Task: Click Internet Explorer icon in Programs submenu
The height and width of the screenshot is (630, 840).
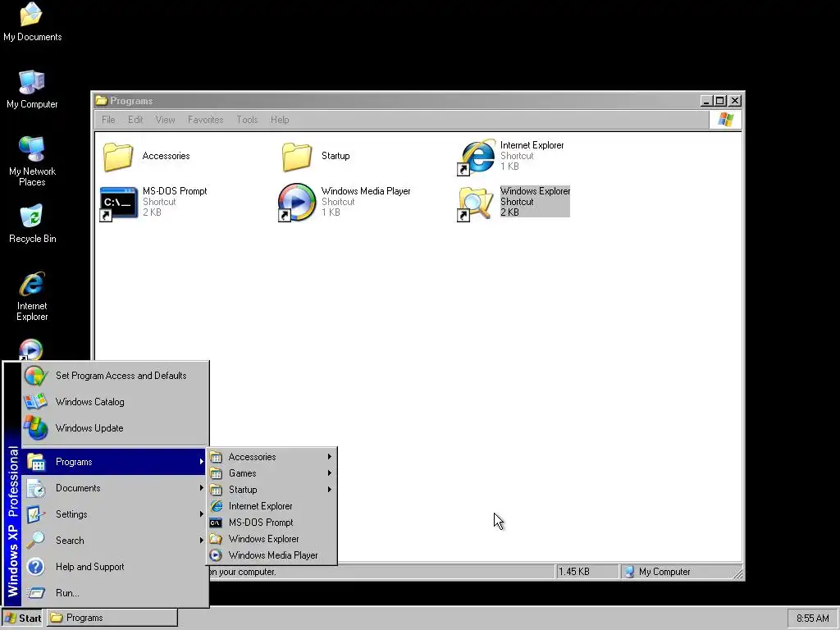Action: tap(216, 506)
